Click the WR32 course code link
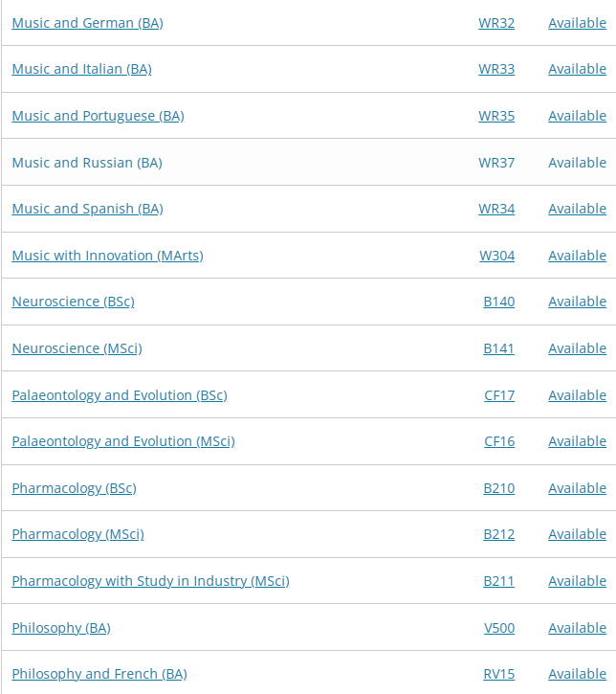 point(496,23)
